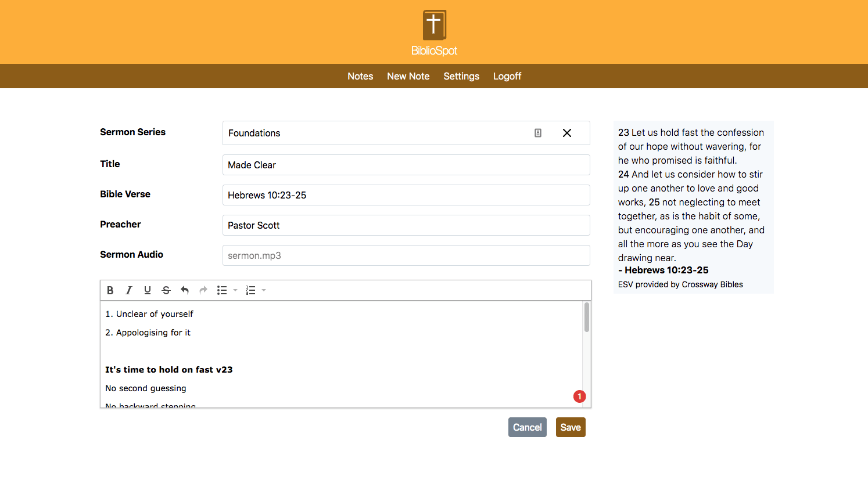Click bold line 'It's time to hold on fast v23'
This screenshot has width=868, height=498.
169,370
